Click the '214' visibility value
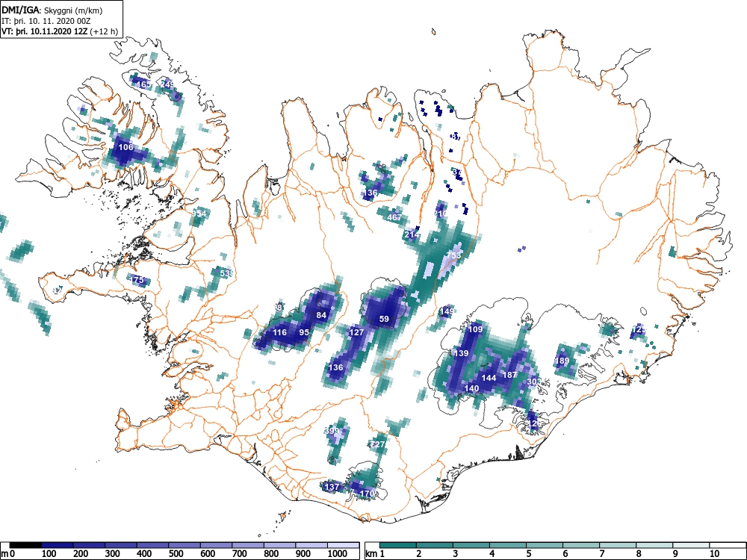 pyautogui.click(x=412, y=234)
